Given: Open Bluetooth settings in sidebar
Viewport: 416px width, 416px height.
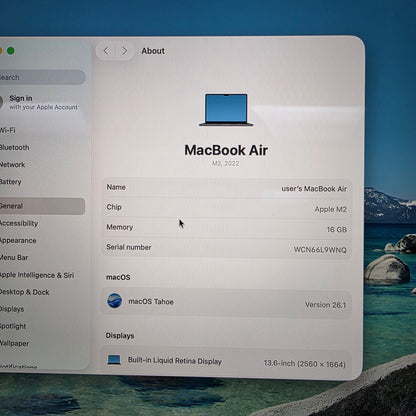Looking at the screenshot, I should pos(14,147).
